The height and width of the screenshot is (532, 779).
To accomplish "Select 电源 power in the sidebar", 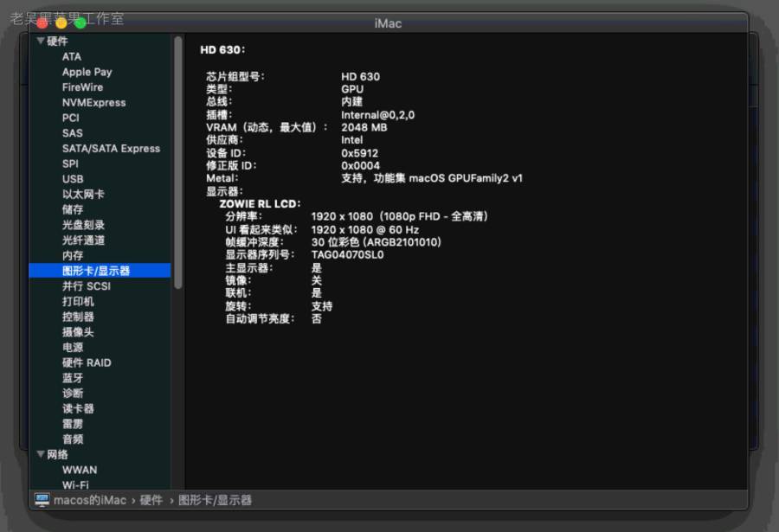I will (x=73, y=348).
